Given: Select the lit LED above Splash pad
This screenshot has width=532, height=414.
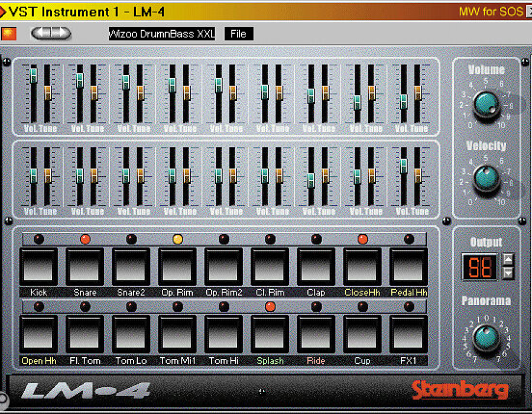Looking at the screenshot, I should pyautogui.click(x=270, y=307).
